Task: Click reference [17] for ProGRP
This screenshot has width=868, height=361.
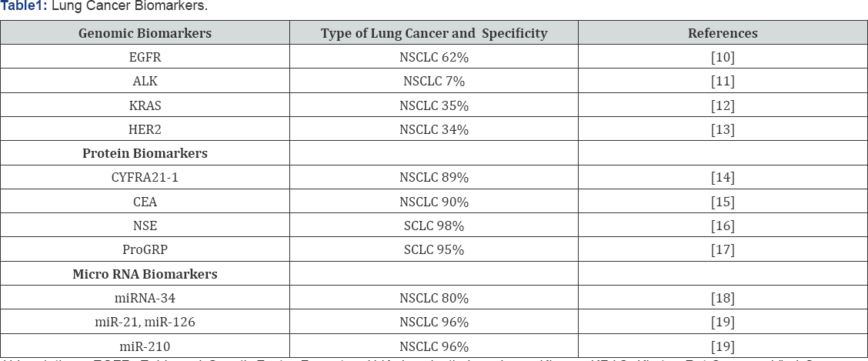Action: pos(723,249)
